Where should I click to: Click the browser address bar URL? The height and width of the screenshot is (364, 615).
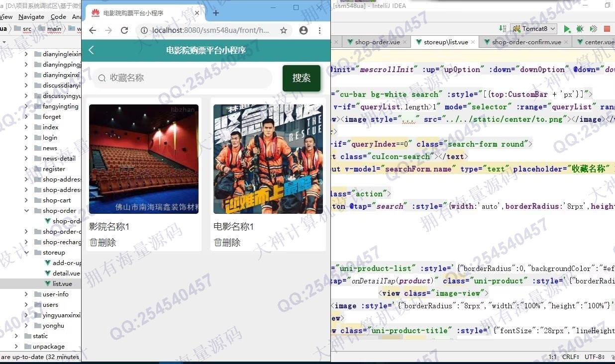[x=210, y=30]
